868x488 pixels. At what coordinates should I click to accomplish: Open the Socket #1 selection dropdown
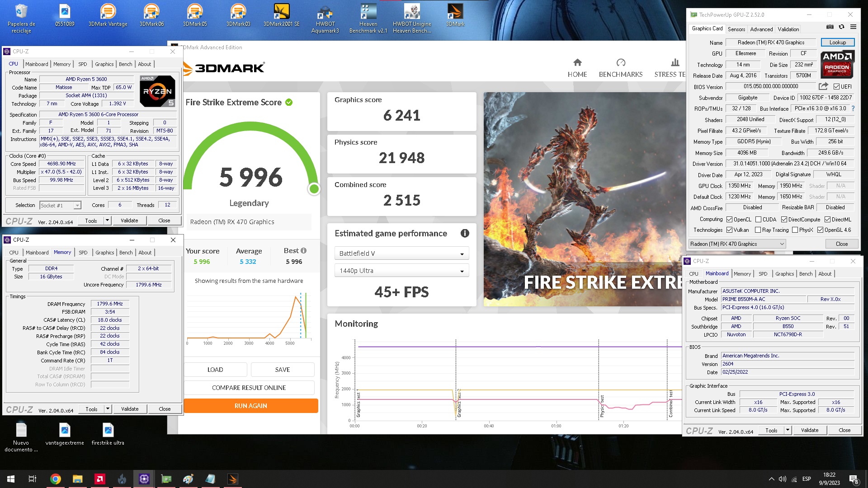click(60, 206)
